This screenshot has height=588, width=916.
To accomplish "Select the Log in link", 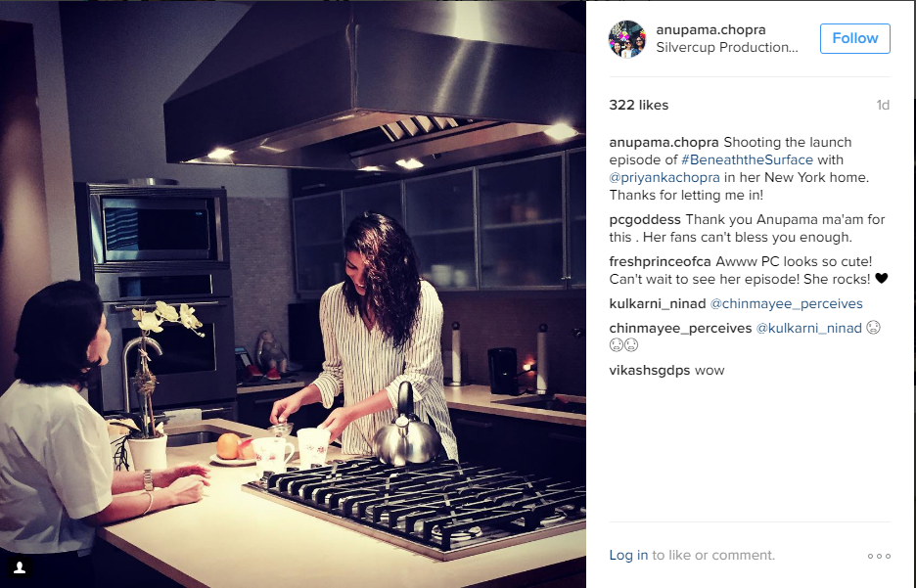I will (x=628, y=556).
